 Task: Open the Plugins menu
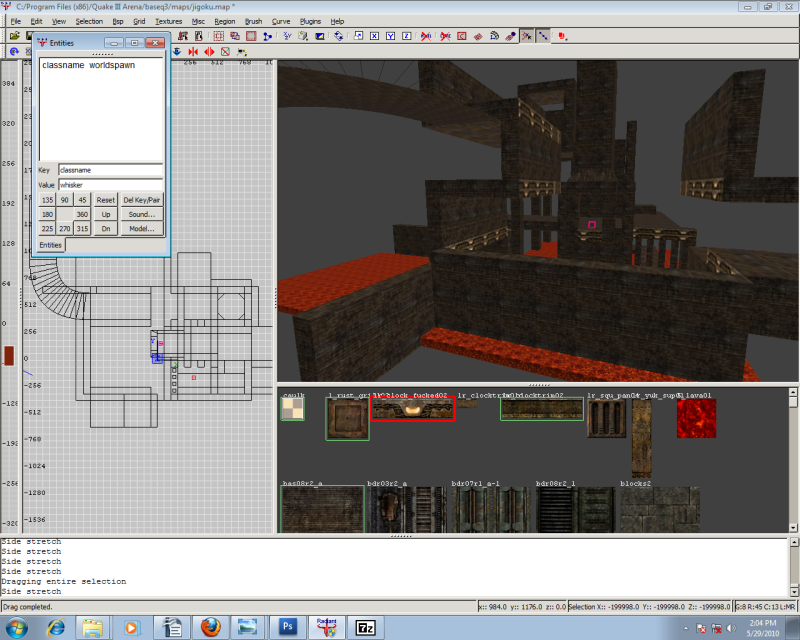pyautogui.click(x=310, y=21)
